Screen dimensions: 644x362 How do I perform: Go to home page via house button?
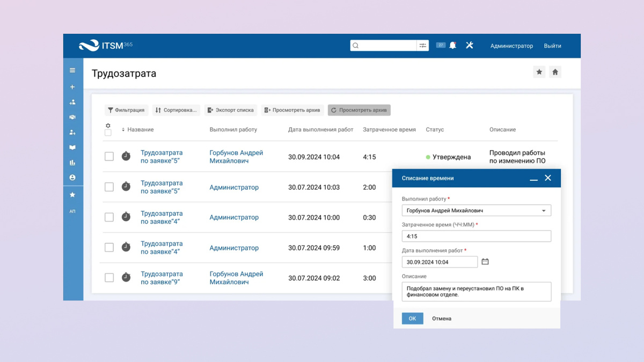(x=555, y=72)
